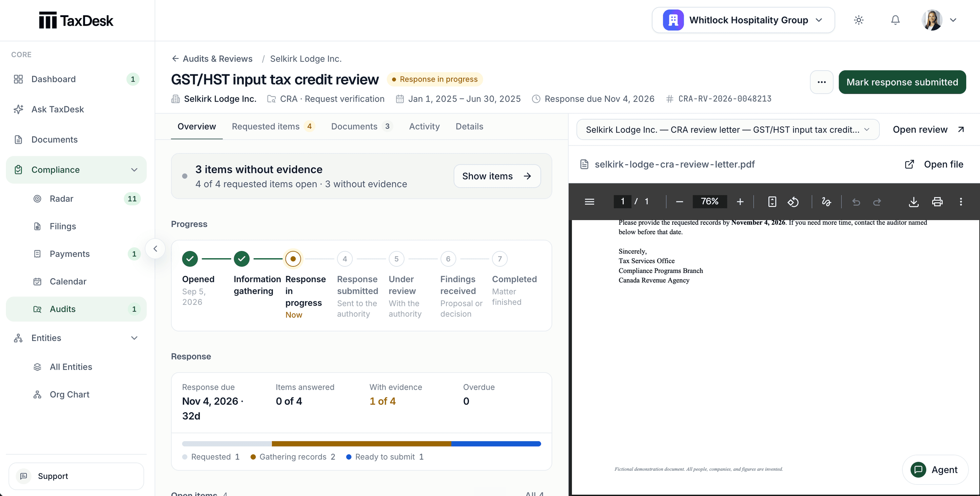Switch to the Requested items tab
This screenshot has height=496, width=980.
[273, 126]
